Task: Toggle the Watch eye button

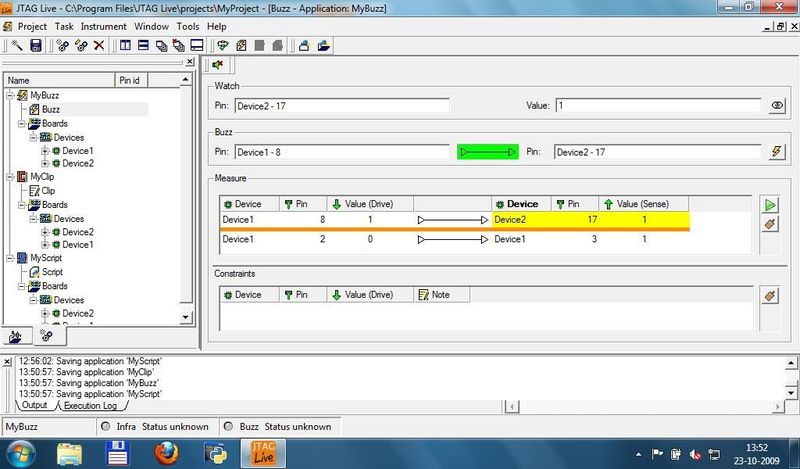Action: 777,106
